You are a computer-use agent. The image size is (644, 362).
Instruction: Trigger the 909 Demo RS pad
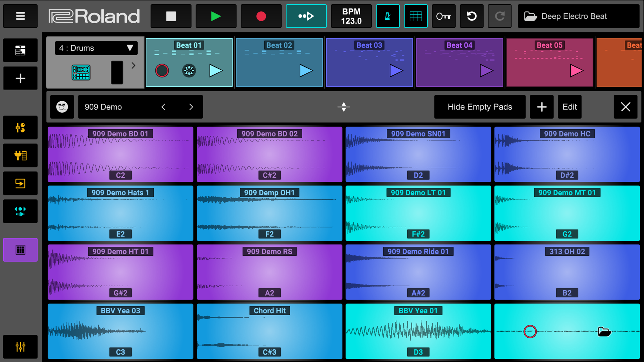point(269,272)
